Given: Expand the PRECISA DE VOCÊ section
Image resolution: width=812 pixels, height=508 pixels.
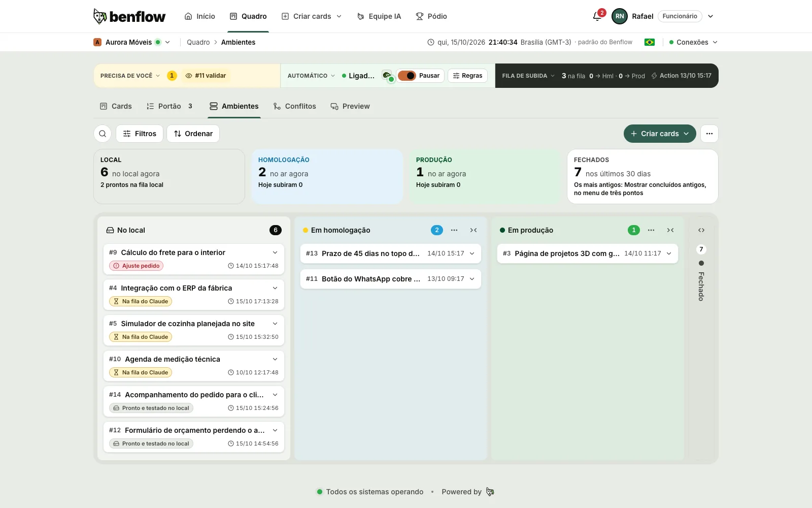Looking at the screenshot, I should (x=130, y=76).
